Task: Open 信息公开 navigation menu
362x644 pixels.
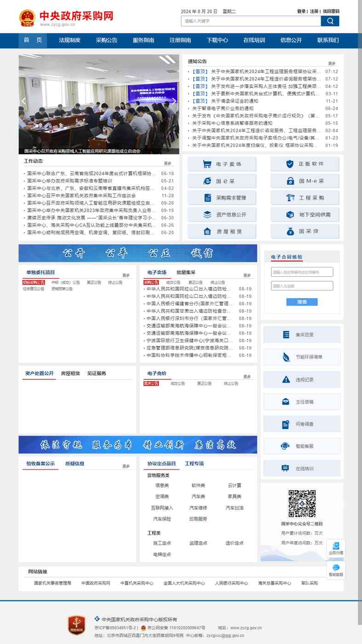Action: click(x=291, y=41)
